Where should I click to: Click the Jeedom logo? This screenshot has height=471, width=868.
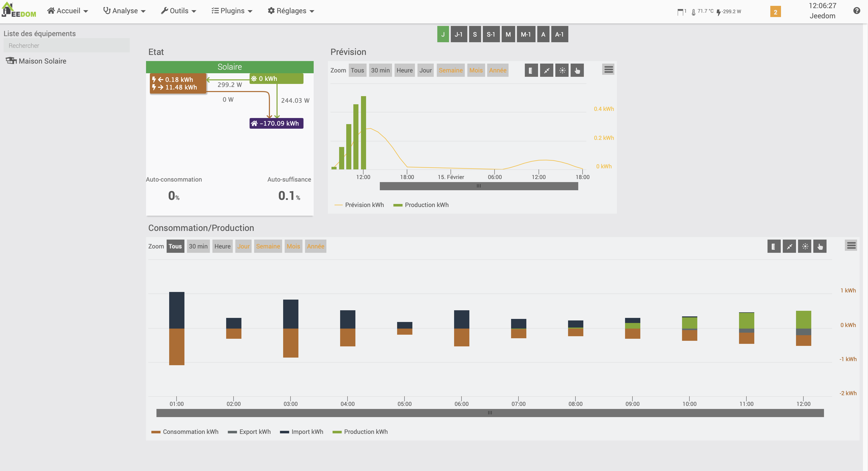(19, 10)
